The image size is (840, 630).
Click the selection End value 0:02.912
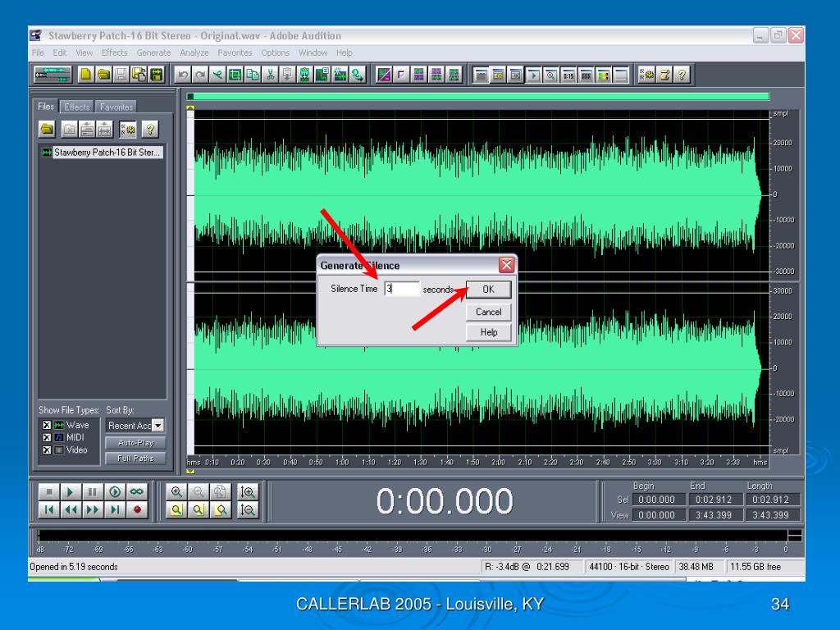tap(715, 500)
